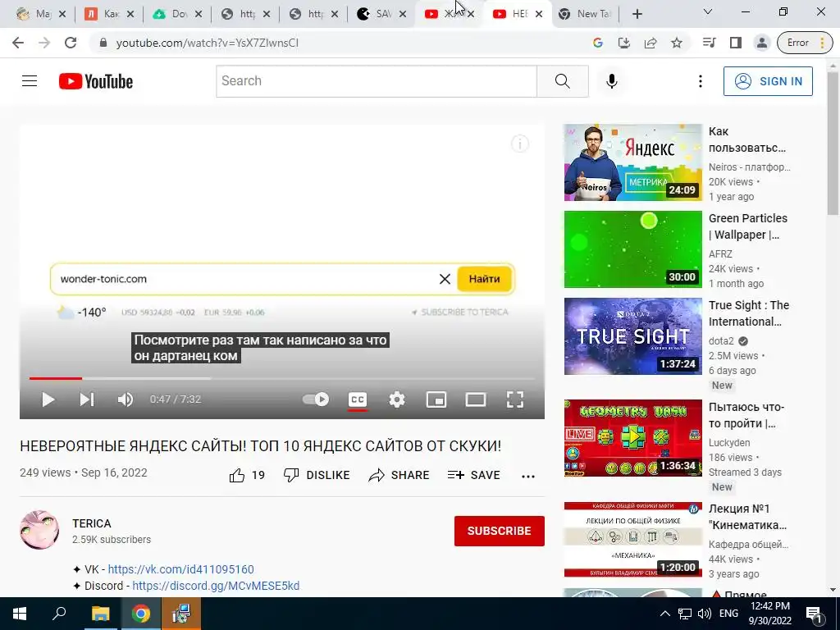Go to YouTube home via logo
Screen dimensions: 840x630
(96, 81)
